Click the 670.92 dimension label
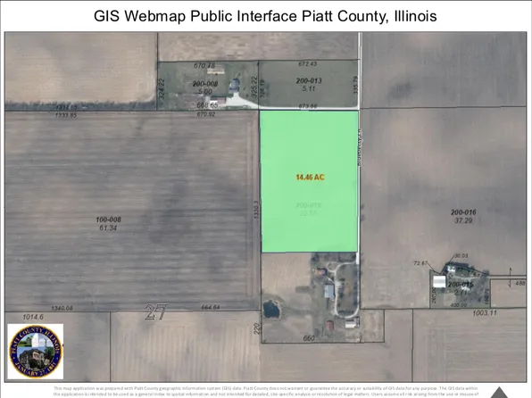The width and height of the screenshot is (532, 398). pyautogui.click(x=206, y=114)
